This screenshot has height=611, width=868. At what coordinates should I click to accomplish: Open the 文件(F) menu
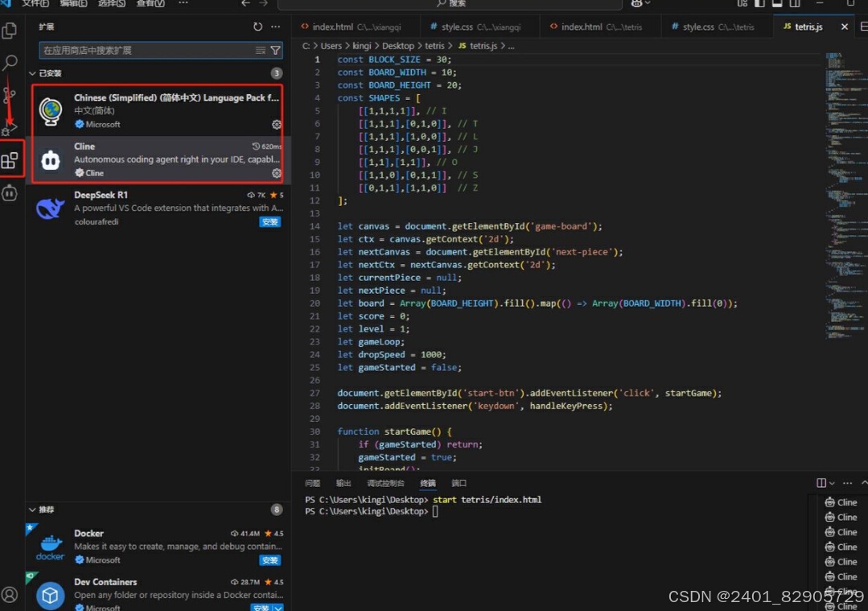[35, 3]
